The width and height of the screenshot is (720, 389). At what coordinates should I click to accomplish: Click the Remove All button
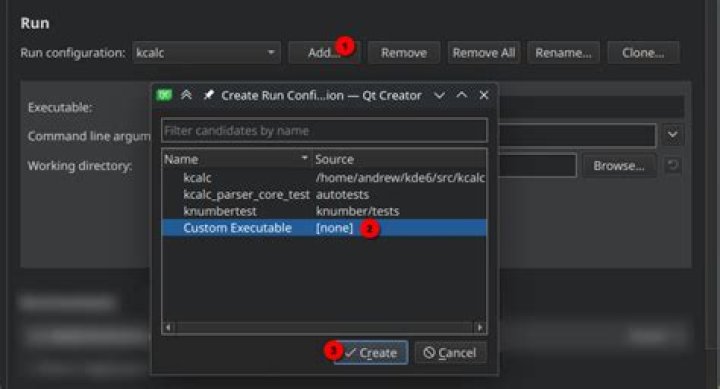pos(484,53)
